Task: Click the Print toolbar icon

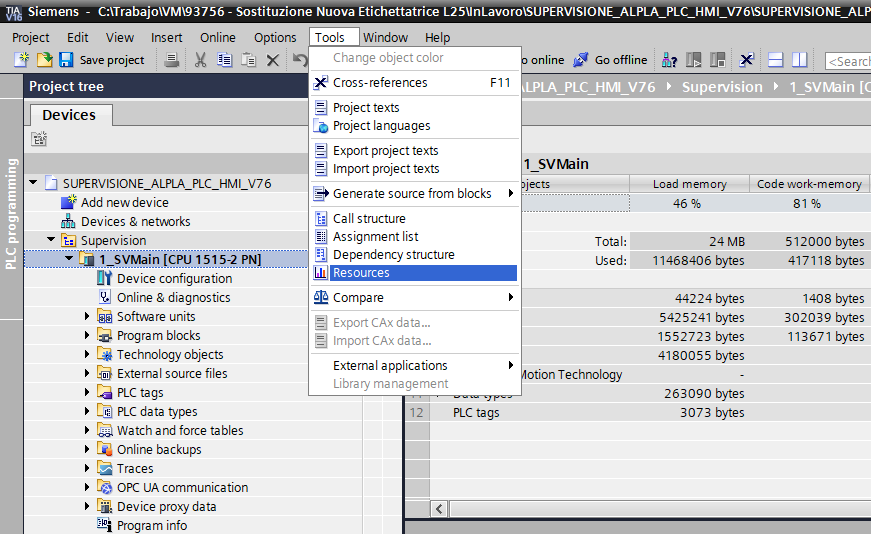Action: point(172,59)
